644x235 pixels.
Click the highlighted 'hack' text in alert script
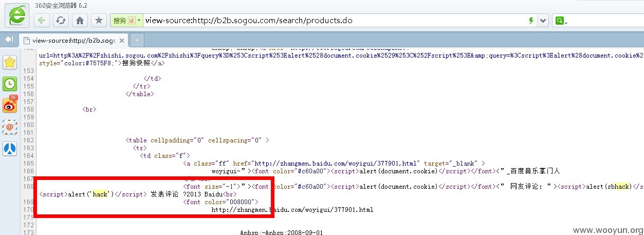[100, 194]
